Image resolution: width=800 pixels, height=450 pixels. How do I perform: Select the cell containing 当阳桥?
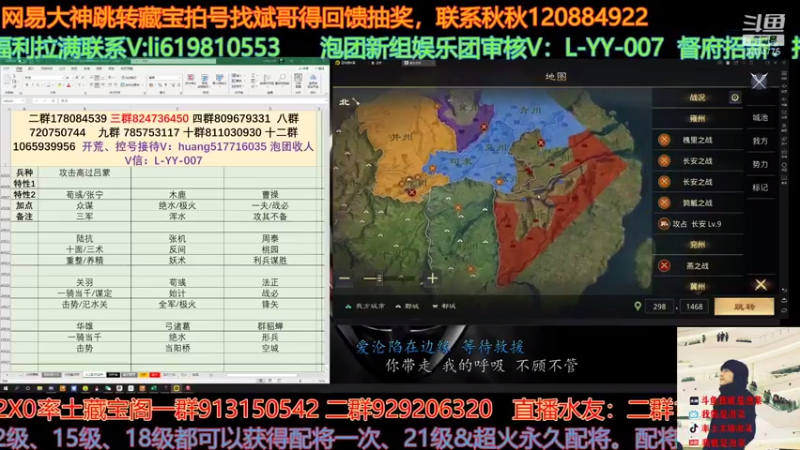pyautogui.click(x=177, y=348)
